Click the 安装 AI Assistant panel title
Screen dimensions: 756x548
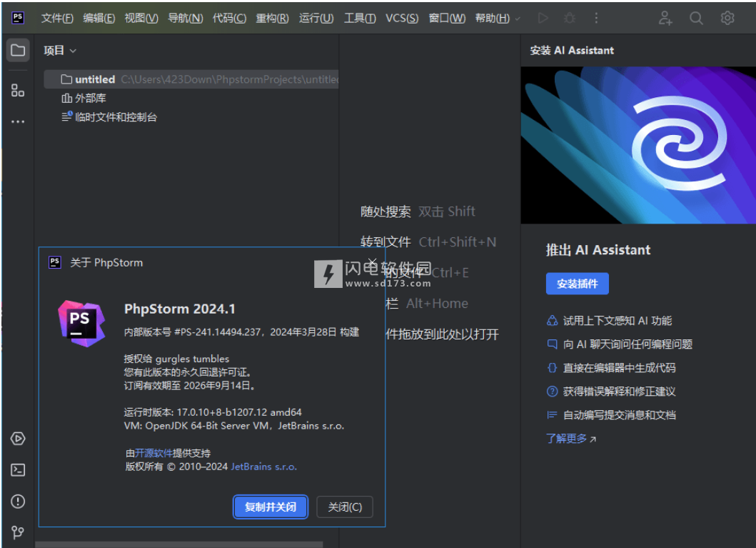[x=572, y=50]
